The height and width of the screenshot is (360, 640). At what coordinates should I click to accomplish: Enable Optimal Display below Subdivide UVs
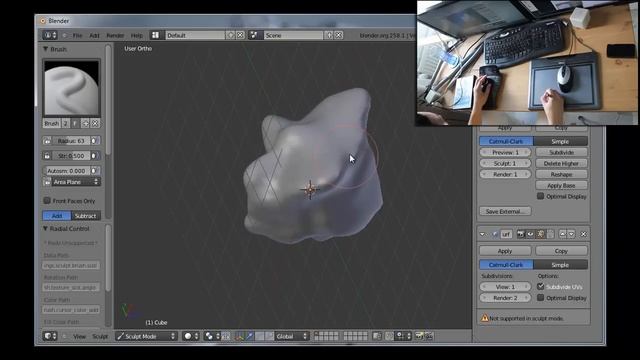click(x=540, y=298)
